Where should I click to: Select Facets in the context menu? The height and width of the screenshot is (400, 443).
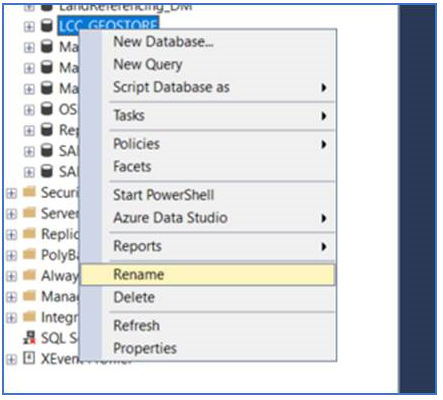click(208, 167)
